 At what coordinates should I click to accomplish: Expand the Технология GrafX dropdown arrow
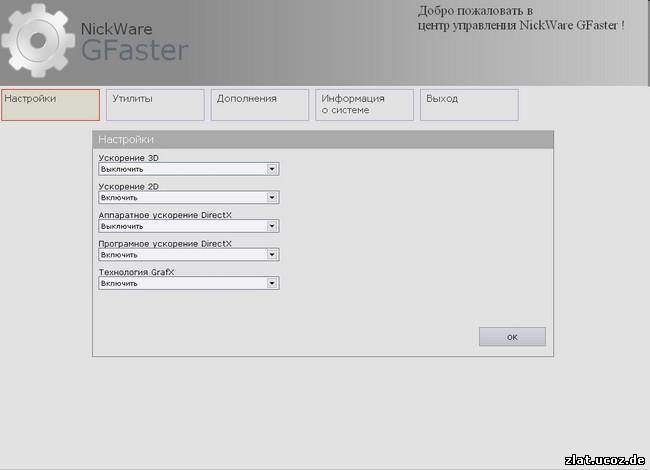pos(272,283)
